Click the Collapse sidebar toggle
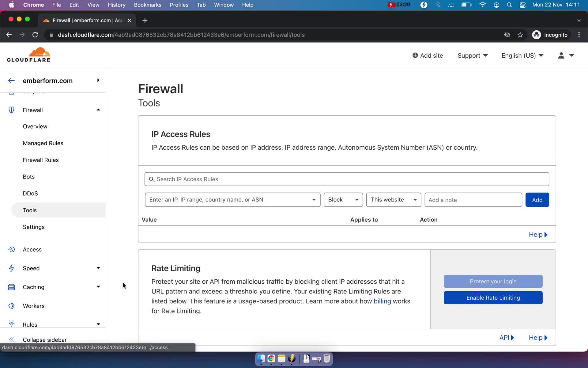 11,339
